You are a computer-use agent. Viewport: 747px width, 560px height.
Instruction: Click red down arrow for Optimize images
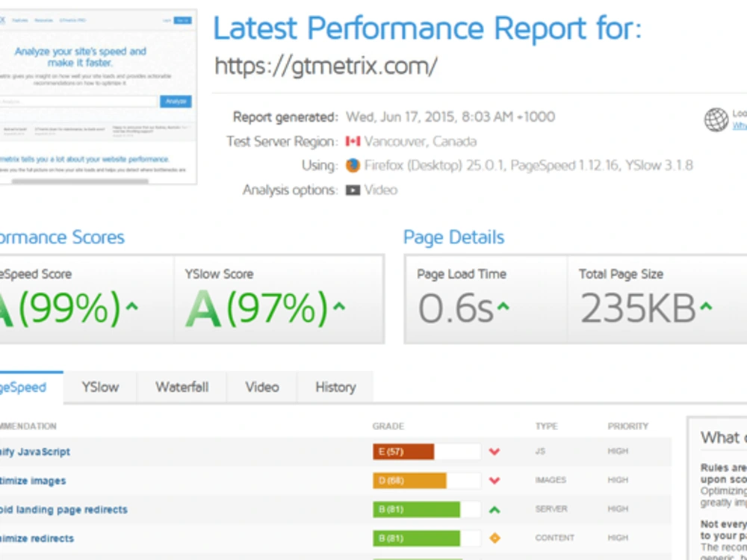[x=495, y=480]
